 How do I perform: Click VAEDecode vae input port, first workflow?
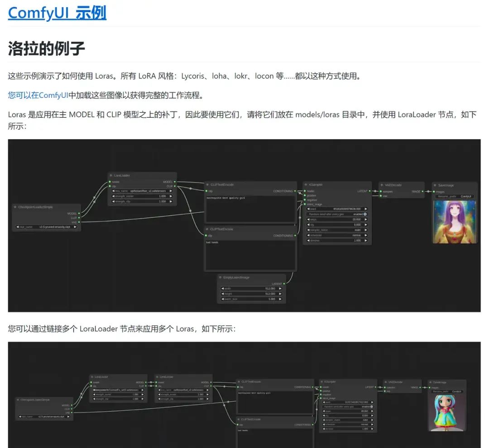click(x=381, y=196)
